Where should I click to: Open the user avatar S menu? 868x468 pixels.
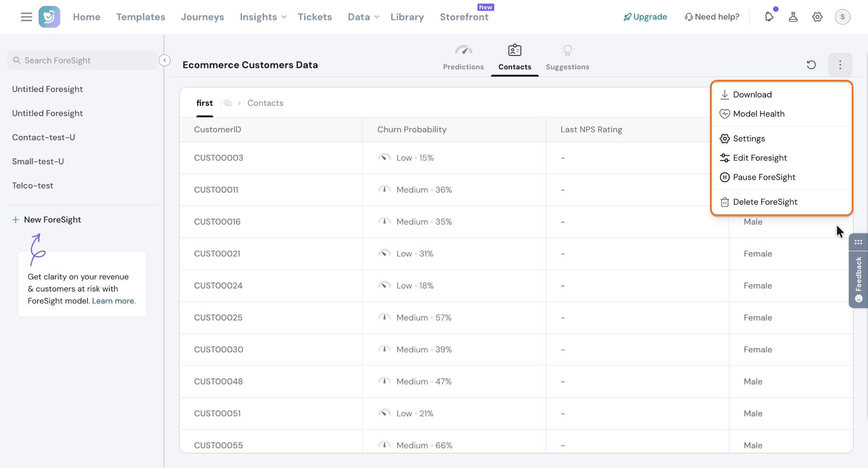click(x=843, y=17)
